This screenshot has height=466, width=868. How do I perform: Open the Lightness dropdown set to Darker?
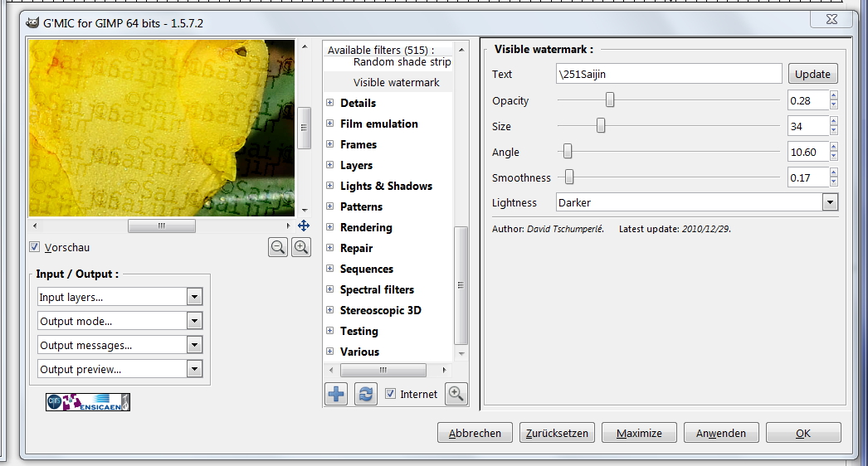click(696, 202)
